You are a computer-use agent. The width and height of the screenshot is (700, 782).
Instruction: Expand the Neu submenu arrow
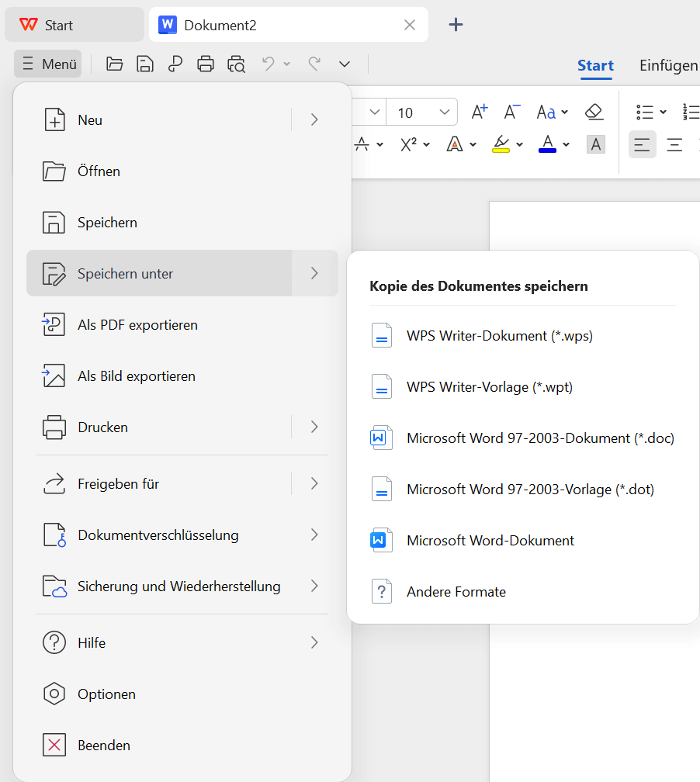coord(314,119)
